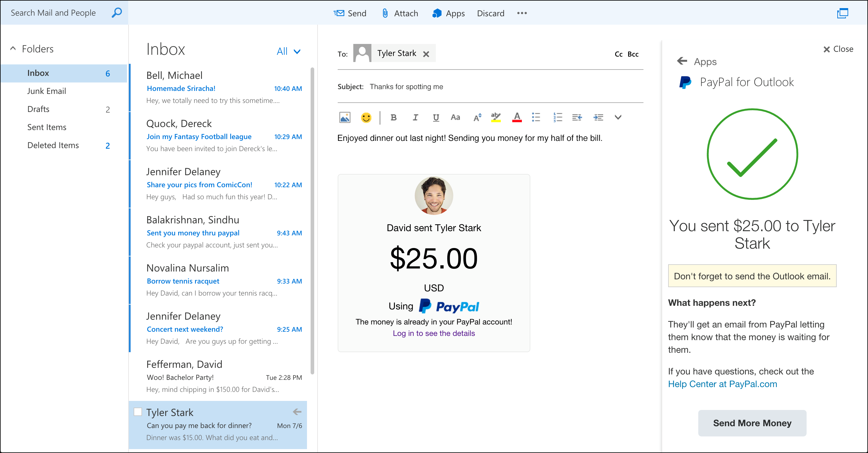Insert a bulleted list
The image size is (868, 453).
tap(536, 117)
